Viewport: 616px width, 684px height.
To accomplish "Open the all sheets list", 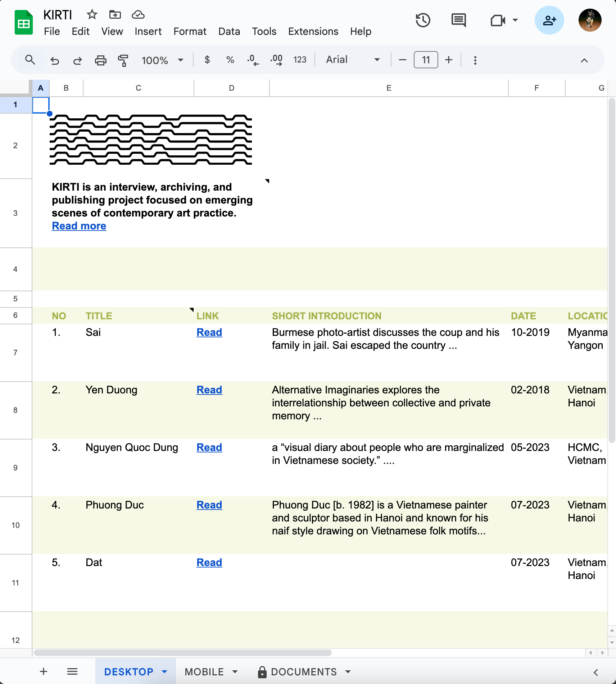I will pyautogui.click(x=72, y=671).
